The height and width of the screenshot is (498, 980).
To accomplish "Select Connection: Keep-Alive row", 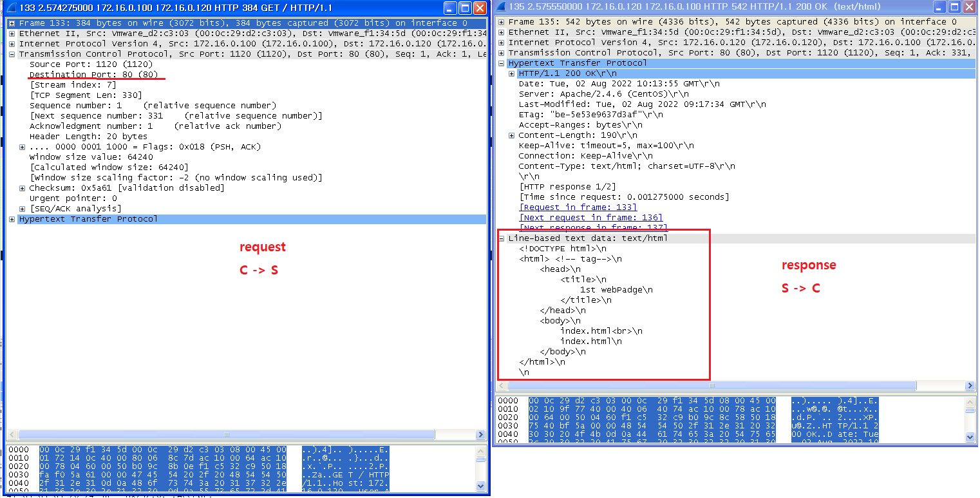I will click(585, 156).
